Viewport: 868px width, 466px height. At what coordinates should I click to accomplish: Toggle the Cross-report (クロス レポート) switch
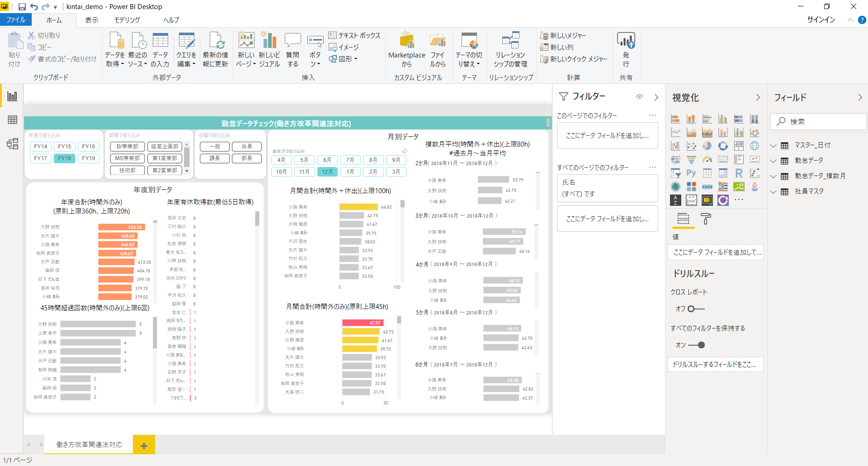(696, 309)
